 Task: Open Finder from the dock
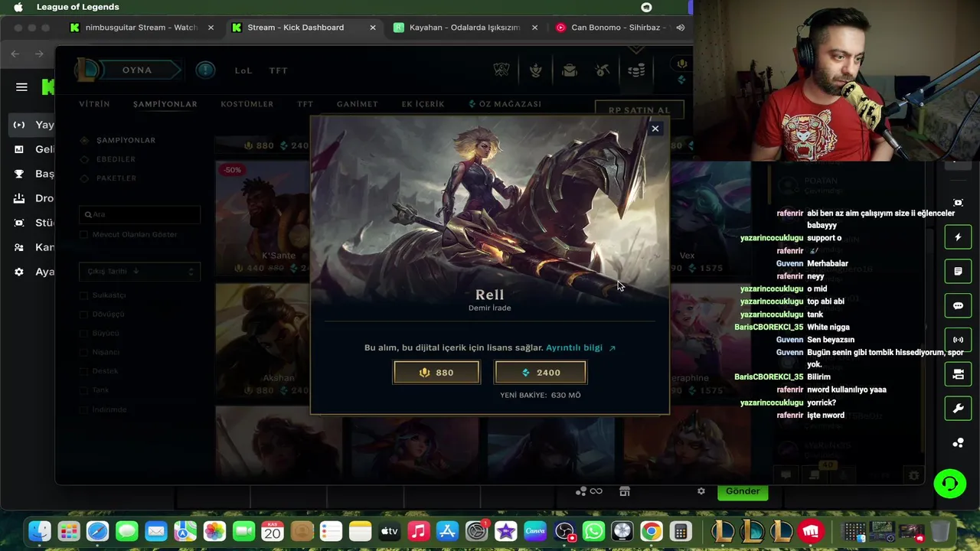point(40,530)
